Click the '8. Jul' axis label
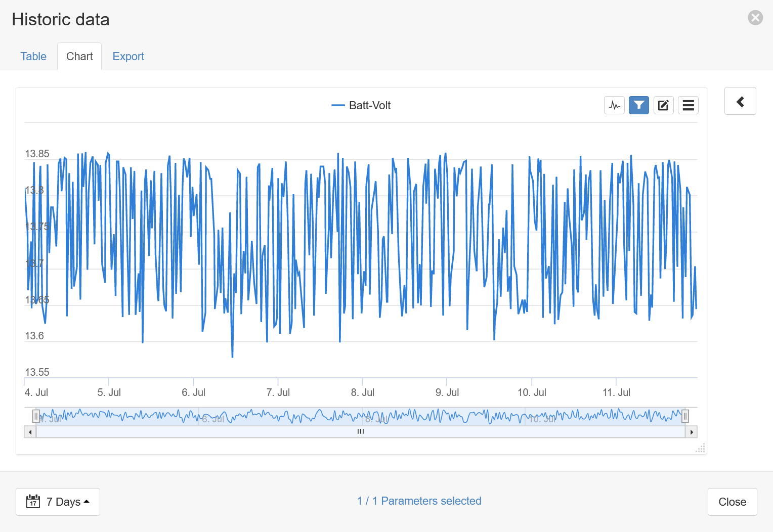The width and height of the screenshot is (773, 532). [363, 392]
